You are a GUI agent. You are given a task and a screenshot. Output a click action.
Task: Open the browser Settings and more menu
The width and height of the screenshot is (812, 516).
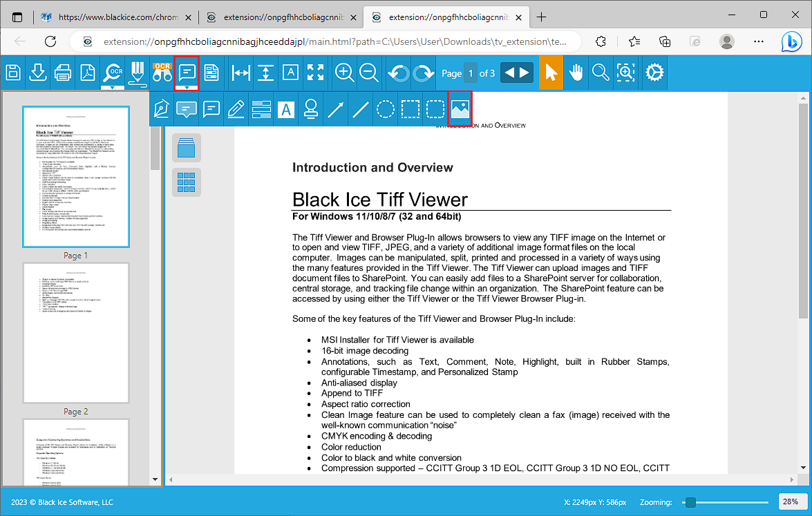point(759,41)
